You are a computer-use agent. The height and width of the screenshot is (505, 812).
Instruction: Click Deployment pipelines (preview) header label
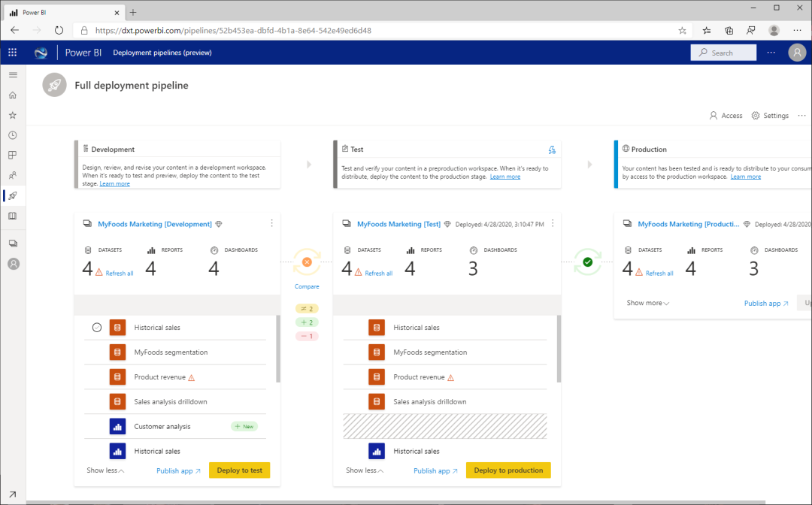point(162,53)
